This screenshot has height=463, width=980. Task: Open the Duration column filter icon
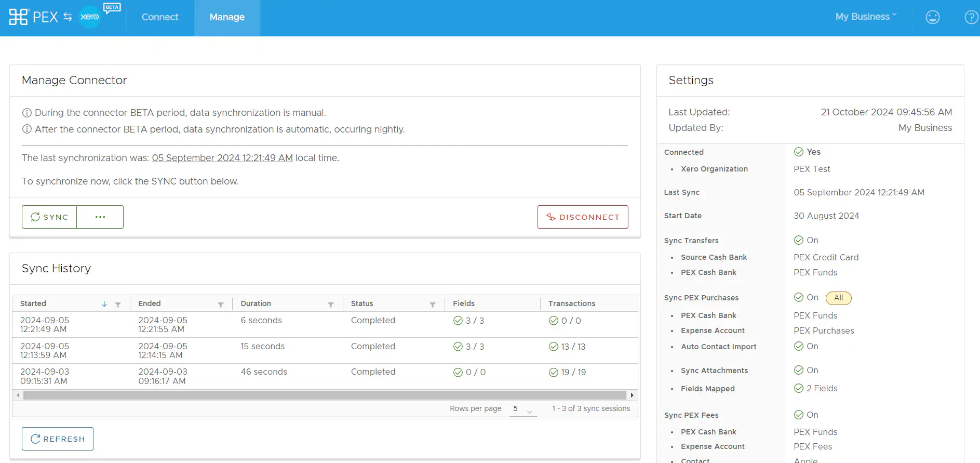click(x=331, y=305)
